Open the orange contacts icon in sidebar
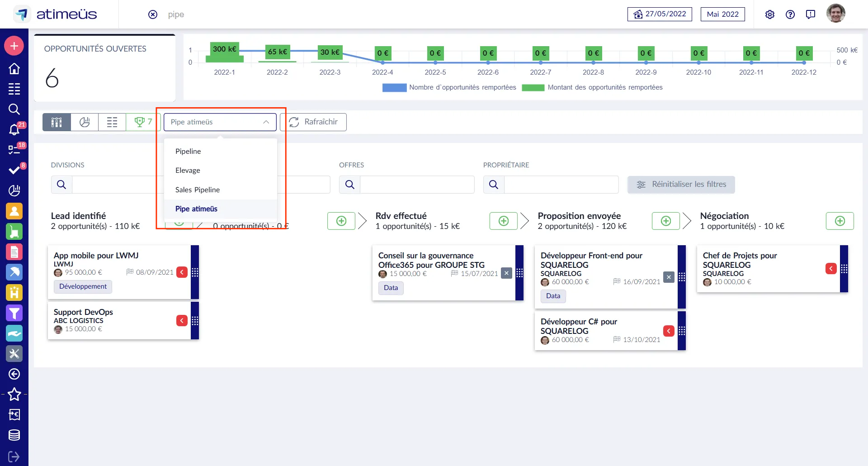 pos(14,211)
